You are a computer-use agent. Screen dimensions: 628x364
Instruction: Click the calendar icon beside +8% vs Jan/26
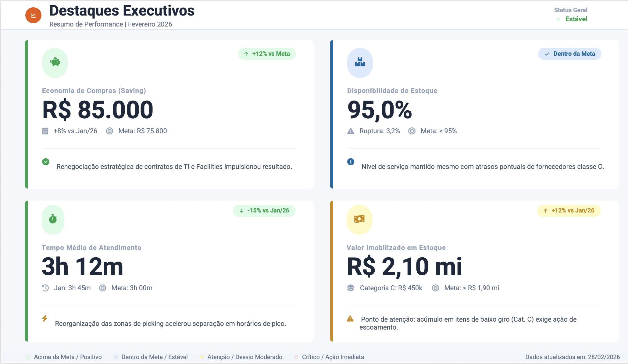(x=45, y=131)
